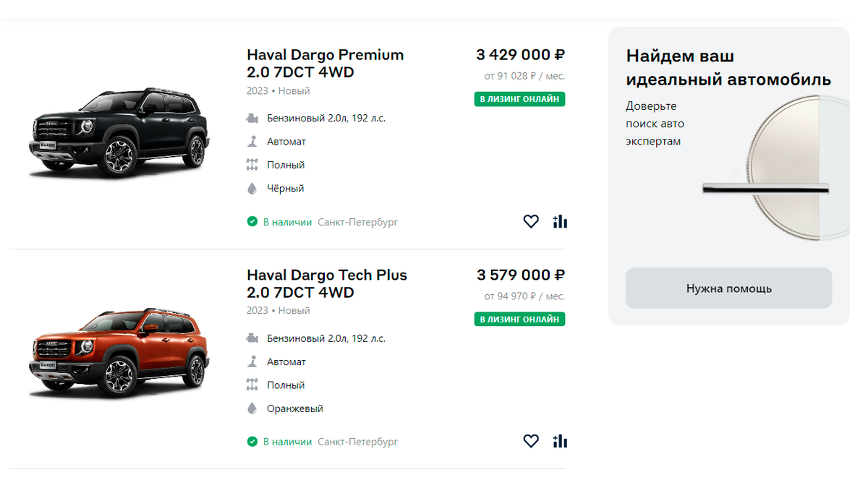Click В лизинг онлайн badge for Dargo Premium
Viewport: 868px width, 488px height.
point(519,99)
